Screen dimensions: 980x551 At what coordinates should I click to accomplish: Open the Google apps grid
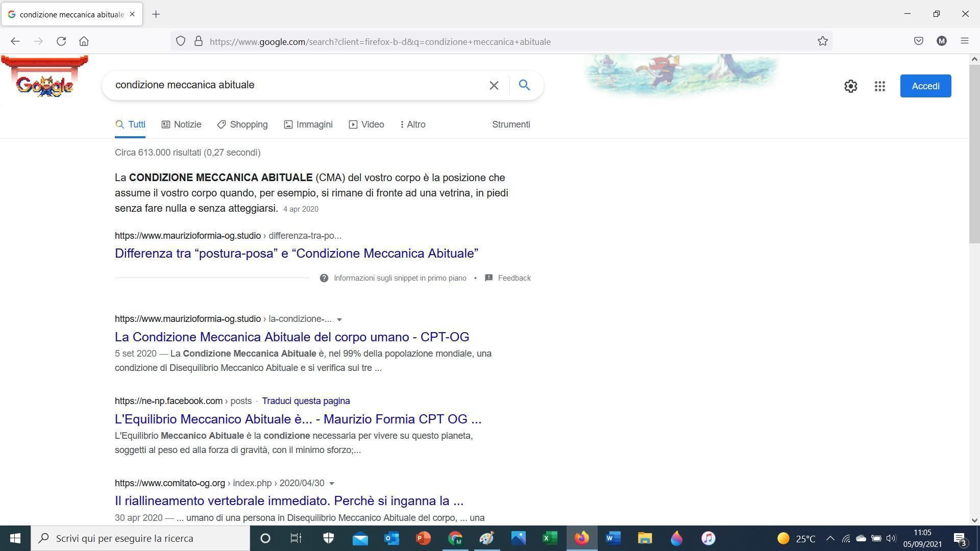pyautogui.click(x=879, y=86)
